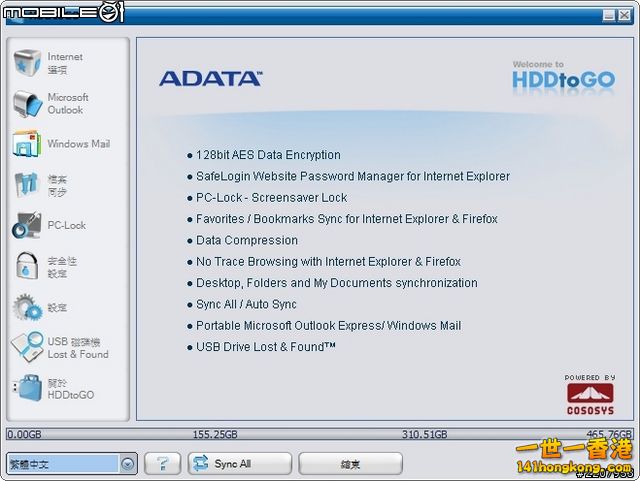Image resolution: width=640 pixels, height=481 pixels.
Task: Click the language combo box field
Action: [62, 464]
